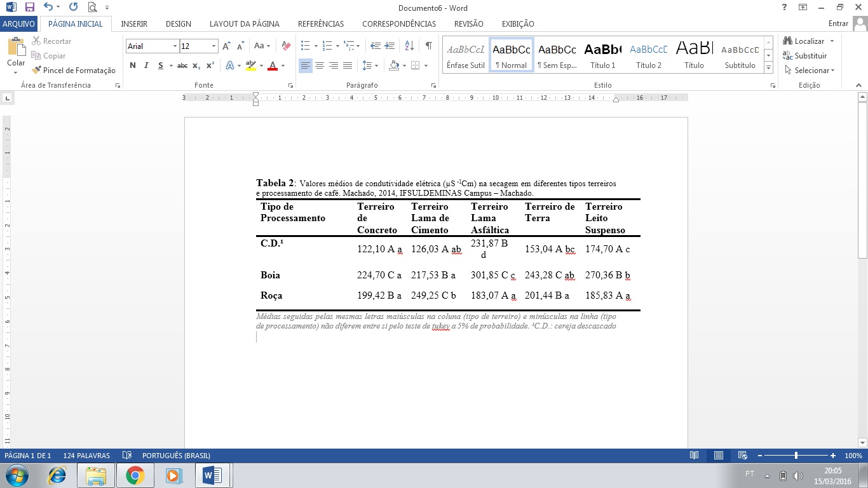Switch to the LAYOUT DA PÁGINA tab
This screenshot has width=868, height=488.
click(244, 24)
